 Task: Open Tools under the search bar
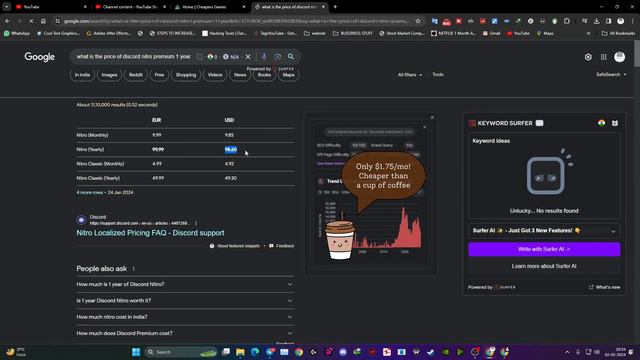(438, 75)
